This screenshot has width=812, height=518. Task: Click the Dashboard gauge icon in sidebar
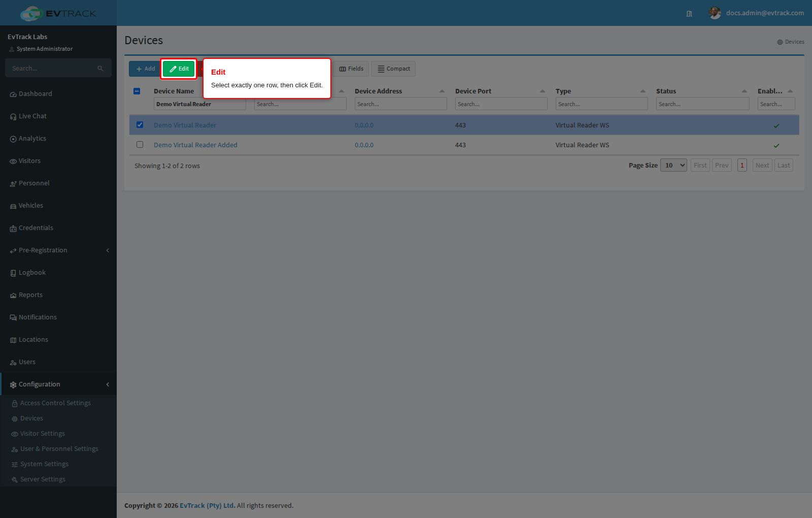pos(13,94)
